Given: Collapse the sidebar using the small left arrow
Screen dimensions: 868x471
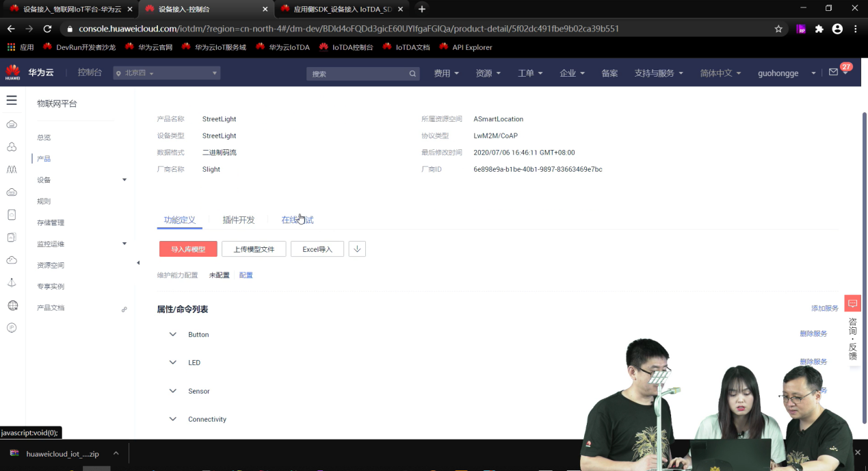Looking at the screenshot, I should click(138, 263).
